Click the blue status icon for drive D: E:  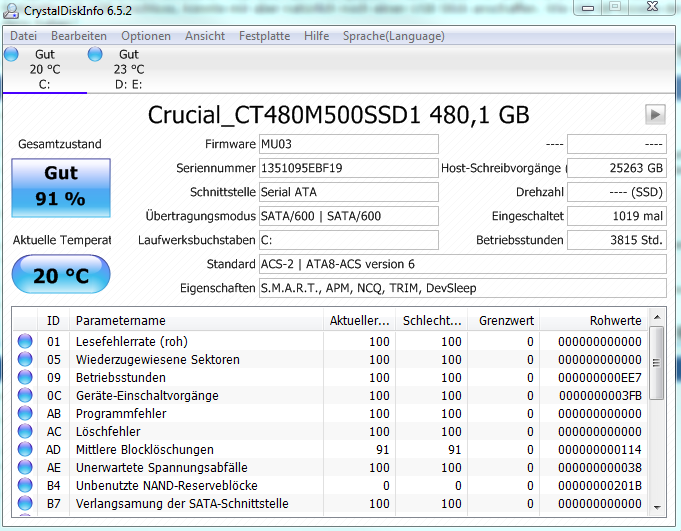[x=95, y=54]
